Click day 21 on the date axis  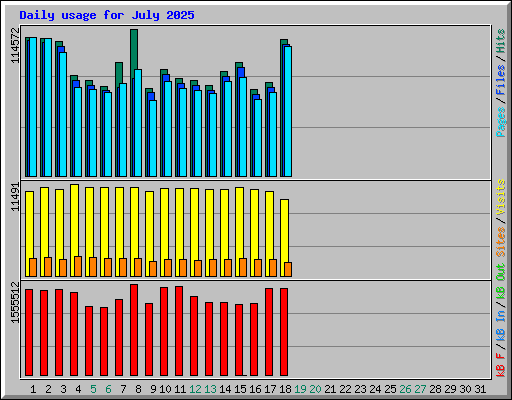[x=330, y=389]
